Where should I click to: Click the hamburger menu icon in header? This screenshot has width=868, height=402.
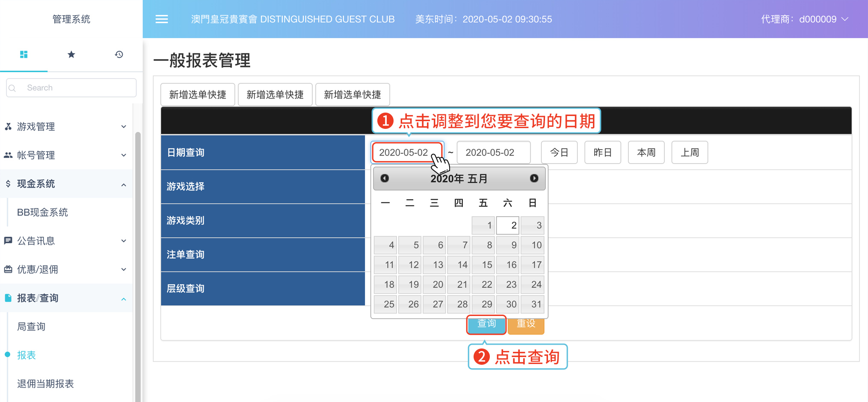pyautogui.click(x=161, y=19)
